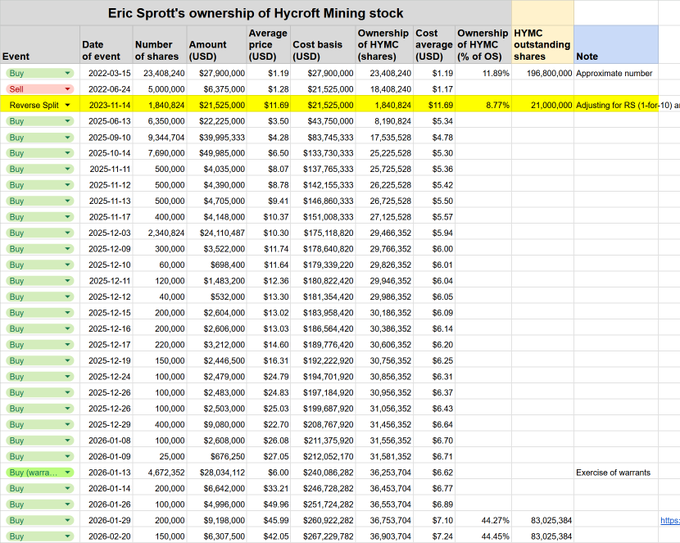Select the $181,354,420 cost basis cell
Viewport: 680px width, 543px height.
tap(323, 297)
